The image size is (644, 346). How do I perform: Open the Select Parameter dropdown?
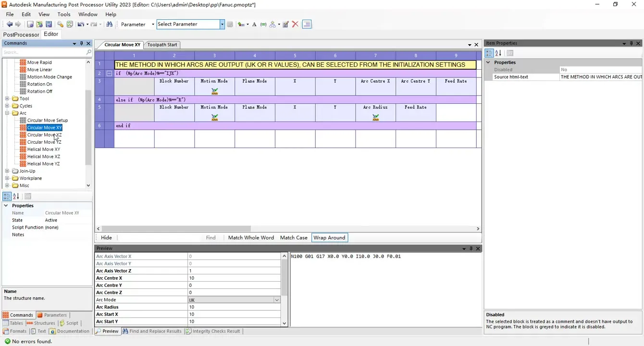pos(222,25)
